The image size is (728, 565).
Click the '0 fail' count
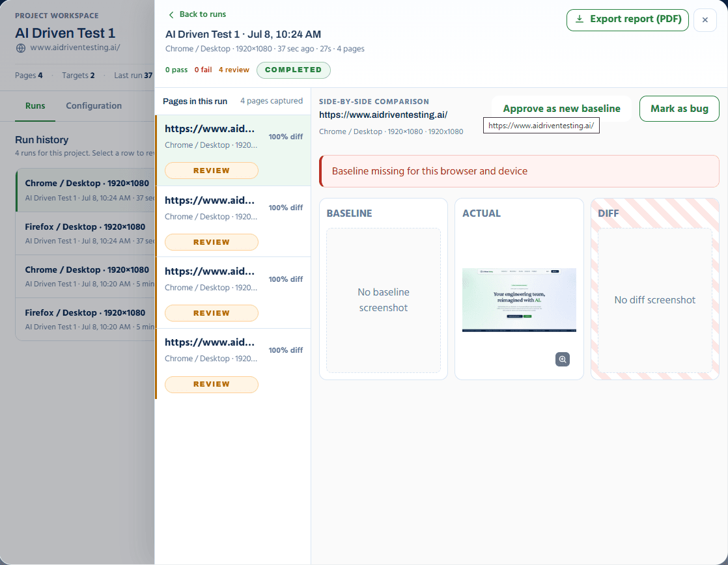tap(203, 70)
